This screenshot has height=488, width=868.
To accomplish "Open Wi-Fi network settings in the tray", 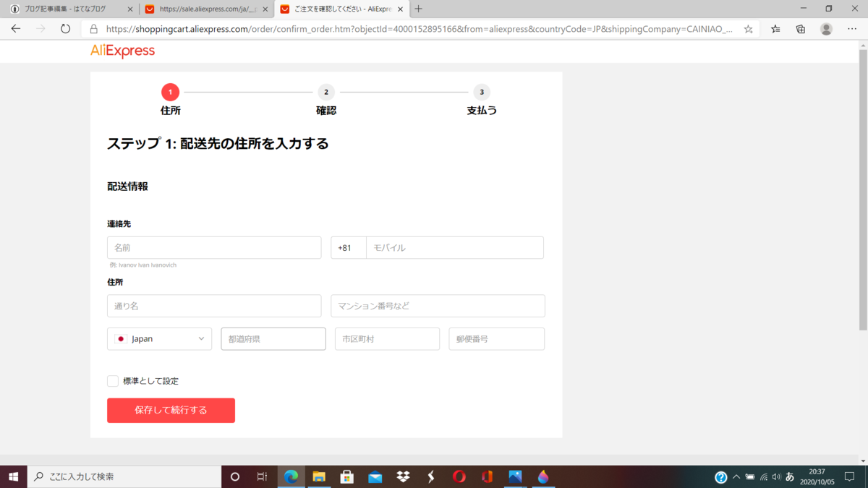I will (763, 477).
